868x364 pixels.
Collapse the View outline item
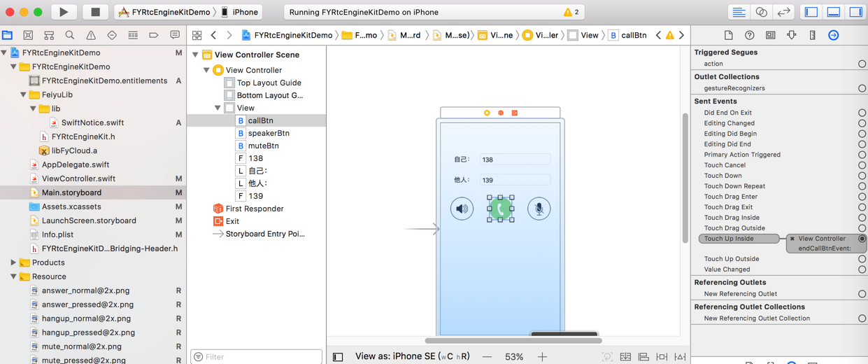(x=218, y=108)
